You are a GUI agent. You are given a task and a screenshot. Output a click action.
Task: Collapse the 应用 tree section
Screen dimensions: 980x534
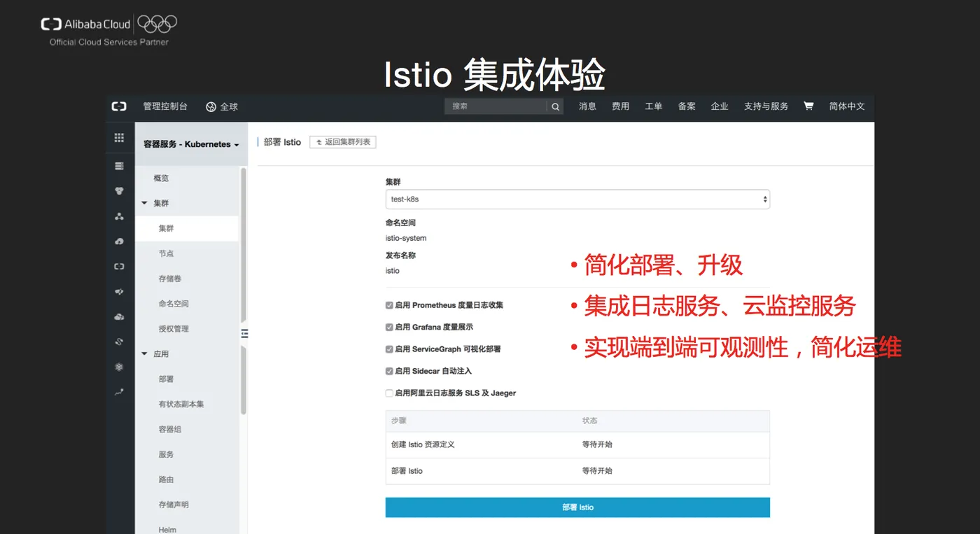[145, 353]
